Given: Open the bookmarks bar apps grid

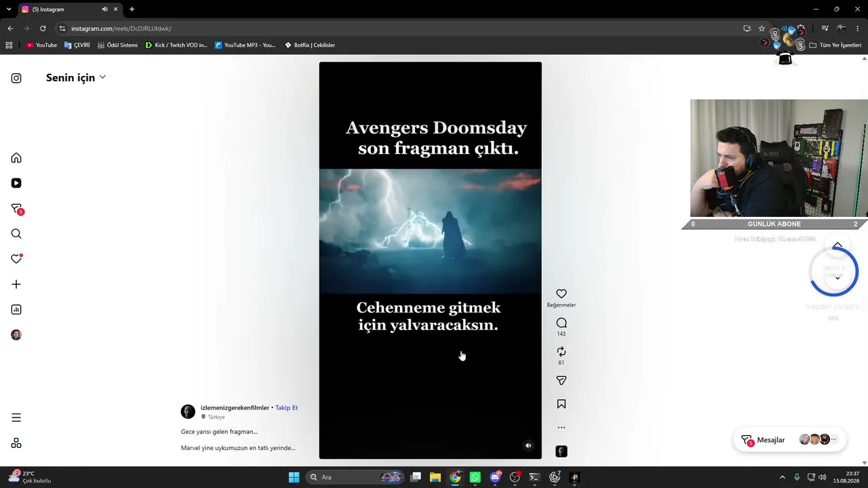Looking at the screenshot, I should [9, 45].
